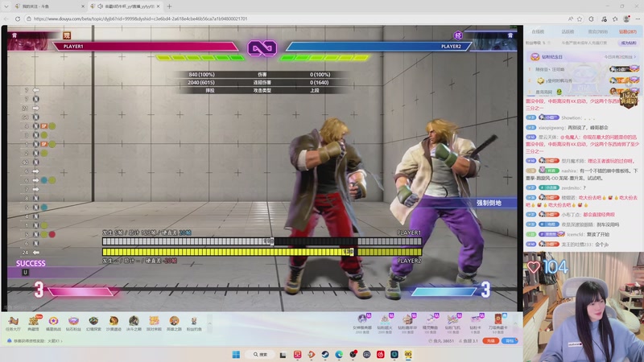Expand the 恭喜获得资格奖励 notice arrow

click(x=62, y=341)
